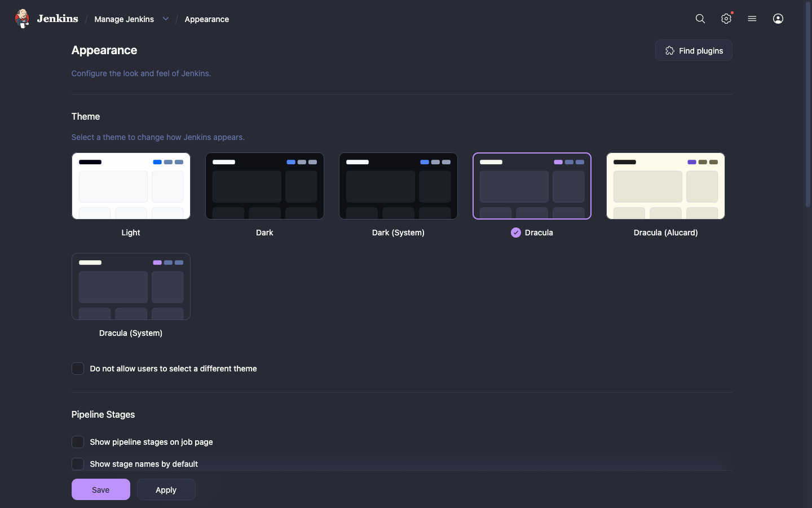
Task: Check Do not allow users to select a different theme
Action: pos(78,369)
